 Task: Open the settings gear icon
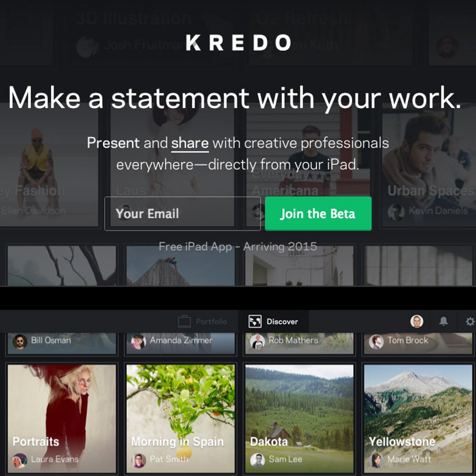point(470,321)
